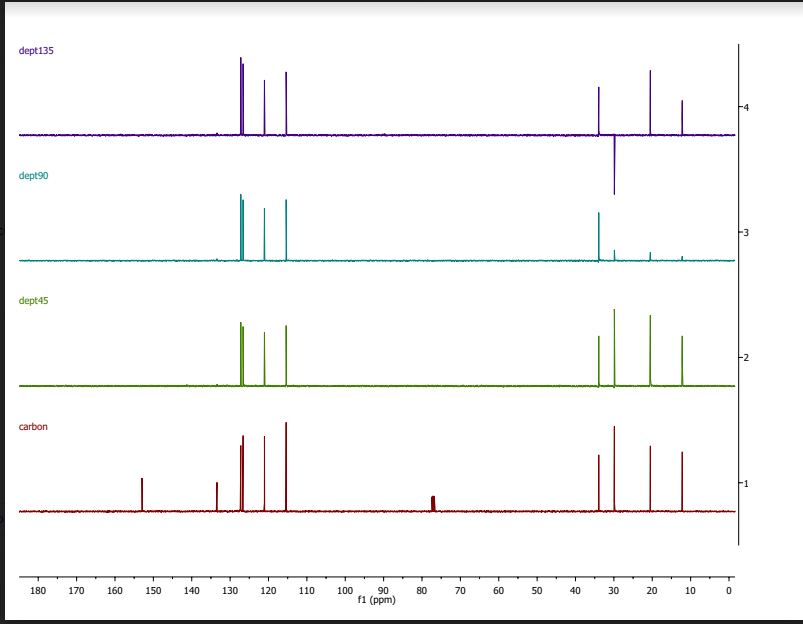Click the 30 ppm axis tick label
This screenshot has height=624, width=803.
[x=614, y=591]
